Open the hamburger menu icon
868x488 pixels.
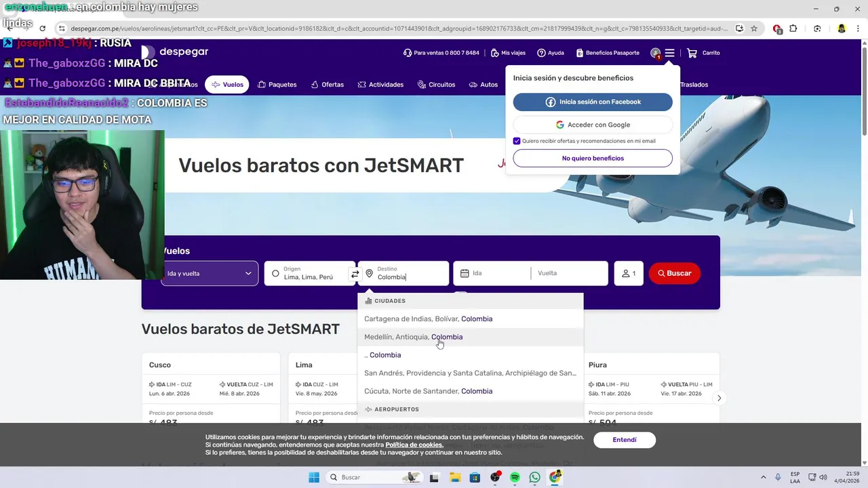point(669,53)
